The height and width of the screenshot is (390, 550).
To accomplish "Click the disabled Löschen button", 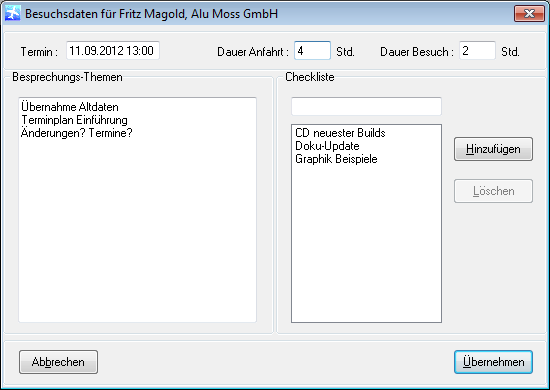I will 493,191.
